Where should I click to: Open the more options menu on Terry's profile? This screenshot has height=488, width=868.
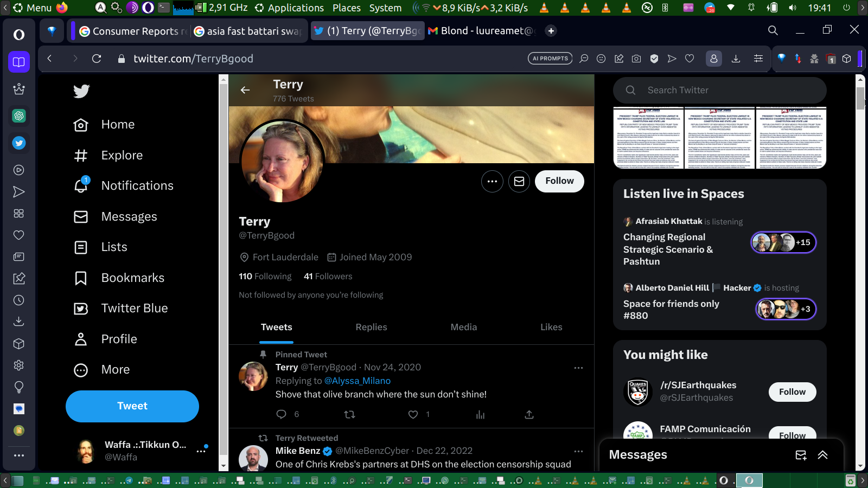click(492, 182)
